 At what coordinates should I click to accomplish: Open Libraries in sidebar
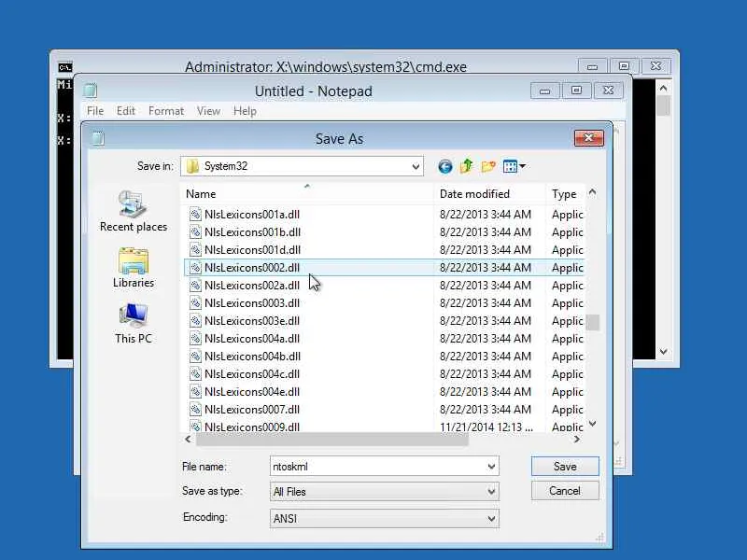click(x=134, y=268)
